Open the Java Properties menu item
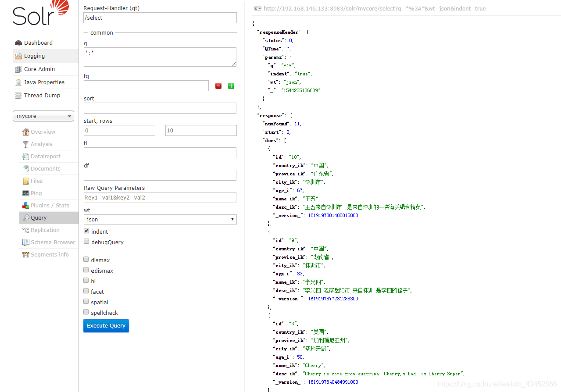Viewport: 561px width, 392px height. 45,82
